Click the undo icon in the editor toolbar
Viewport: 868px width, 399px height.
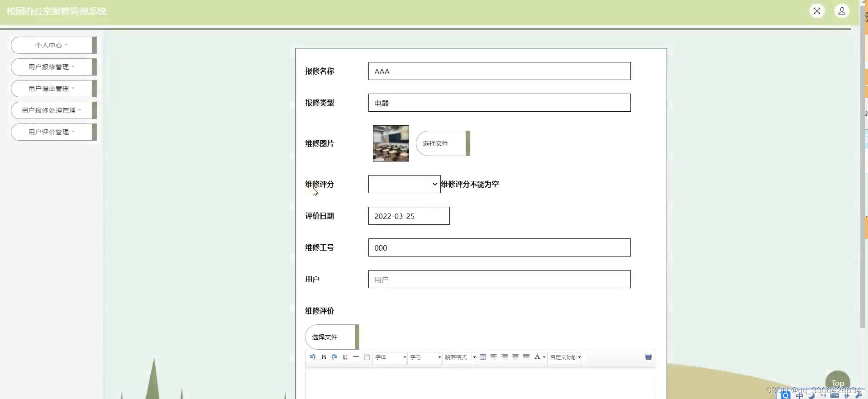(x=313, y=357)
